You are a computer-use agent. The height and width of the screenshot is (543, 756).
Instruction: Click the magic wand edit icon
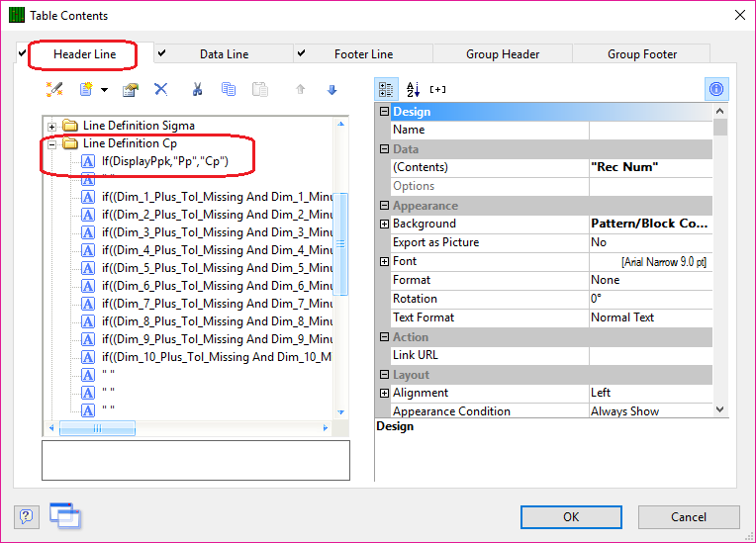click(x=54, y=89)
